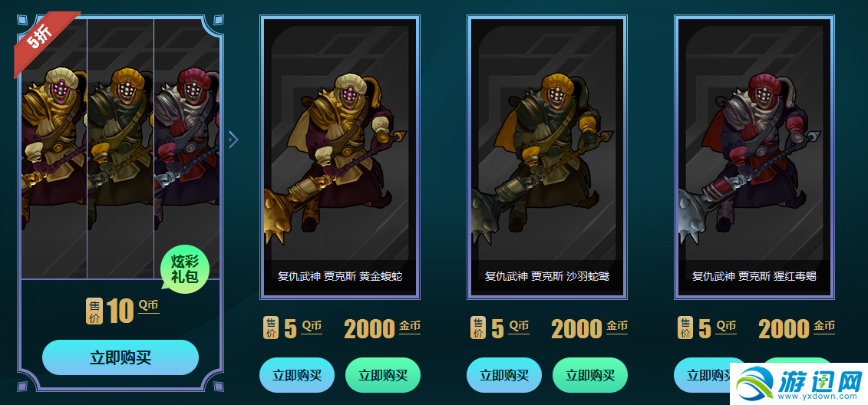
Task: Select crimson Jax in bundle preview
Action: tap(186, 148)
